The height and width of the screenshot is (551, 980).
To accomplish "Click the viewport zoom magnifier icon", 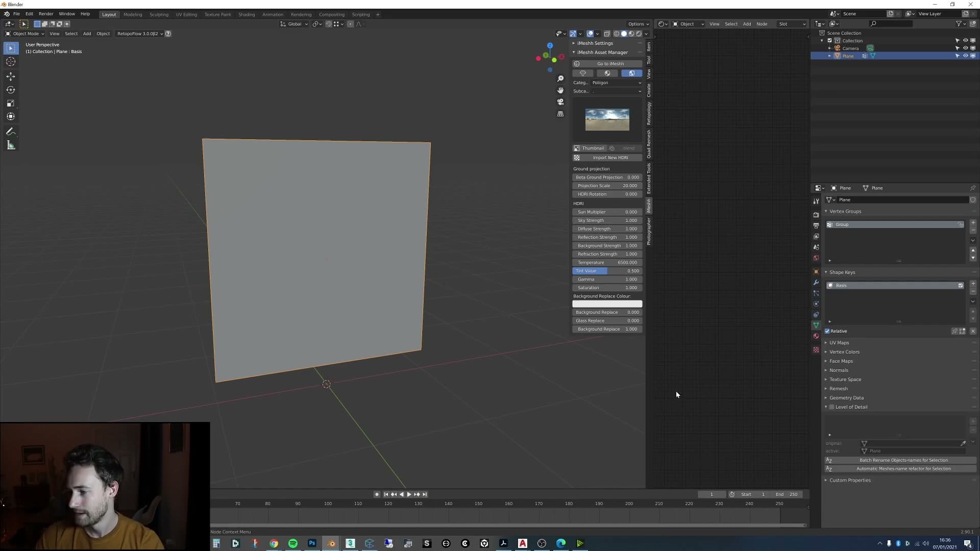I will [560, 79].
